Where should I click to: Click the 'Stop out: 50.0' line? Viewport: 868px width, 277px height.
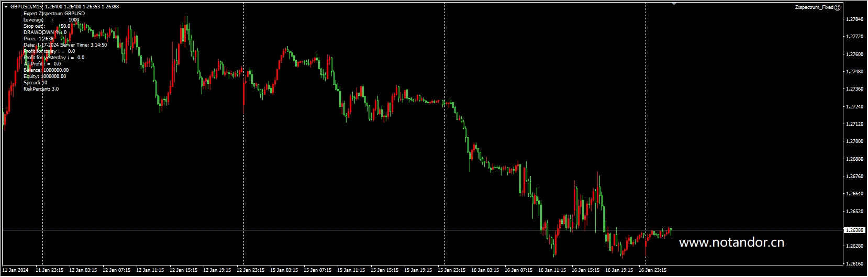tap(47, 26)
